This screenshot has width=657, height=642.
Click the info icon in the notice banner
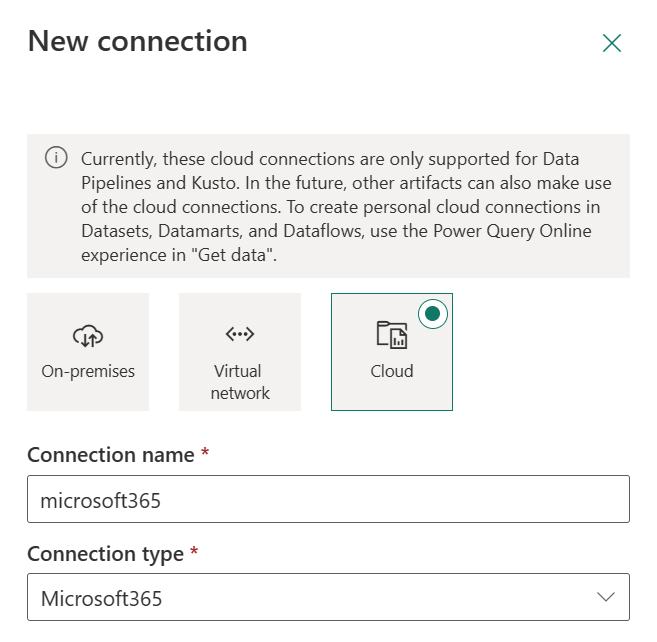coord(55,158)
